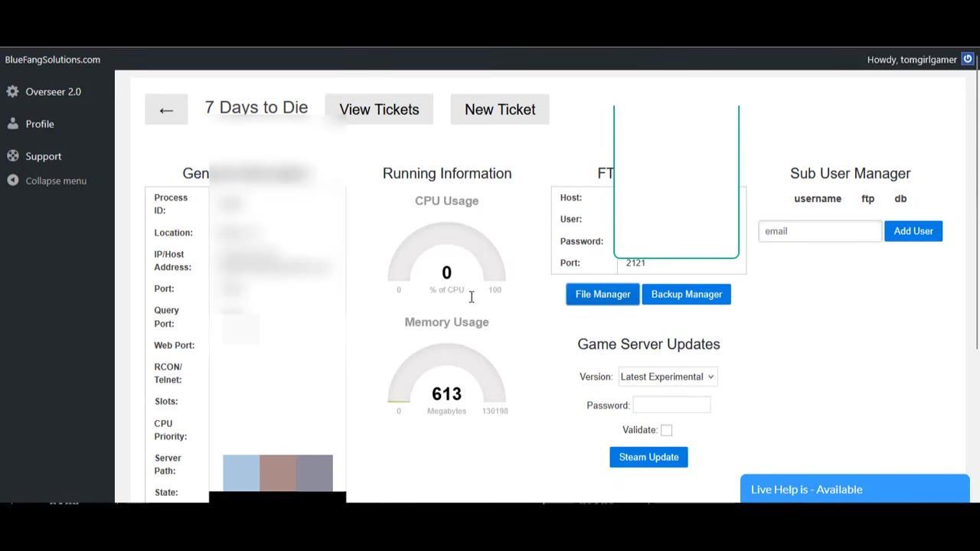Click the FTP Host label

point(571,197)
